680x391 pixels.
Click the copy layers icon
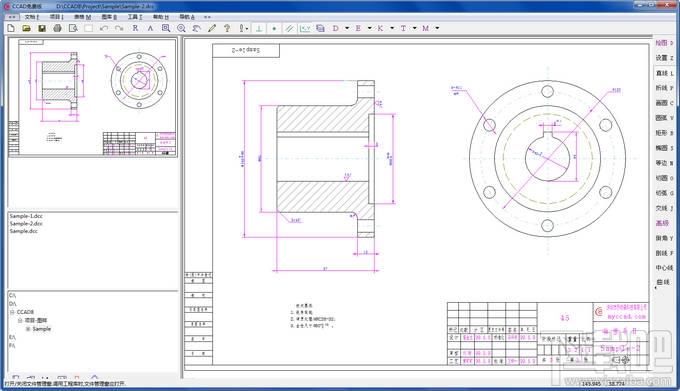pyautogui.click(x=320, y=28)
